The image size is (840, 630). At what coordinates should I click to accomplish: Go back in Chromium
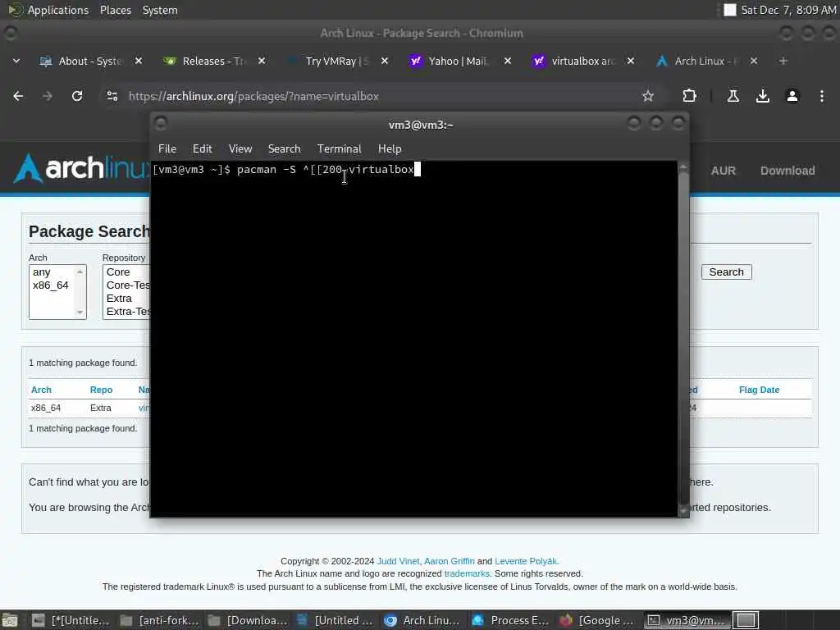pyautogui.click(x=18, y=96)
